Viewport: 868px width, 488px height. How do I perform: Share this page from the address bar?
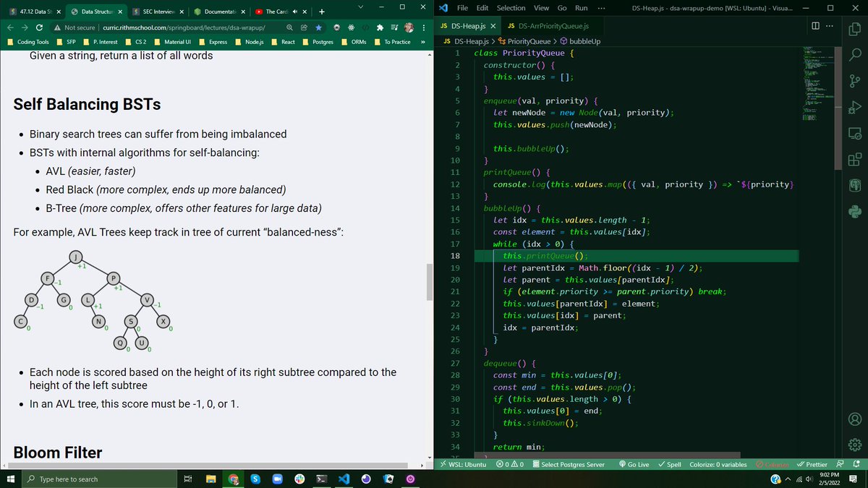pos(305,27)
